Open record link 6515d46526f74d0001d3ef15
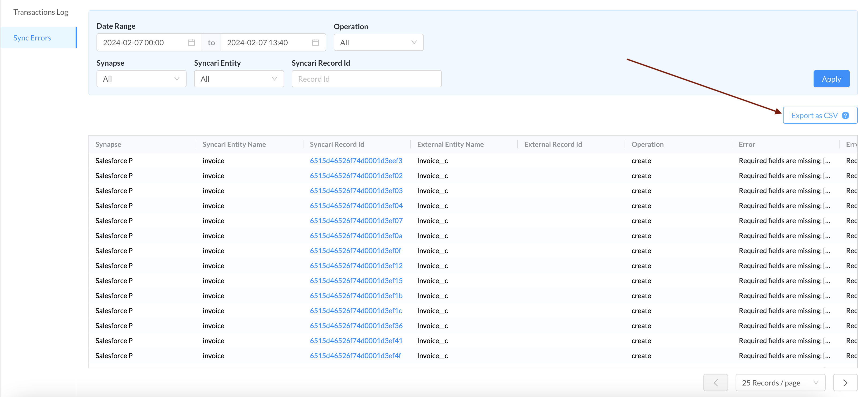This screenshot has height=397, width=868. 356,280
